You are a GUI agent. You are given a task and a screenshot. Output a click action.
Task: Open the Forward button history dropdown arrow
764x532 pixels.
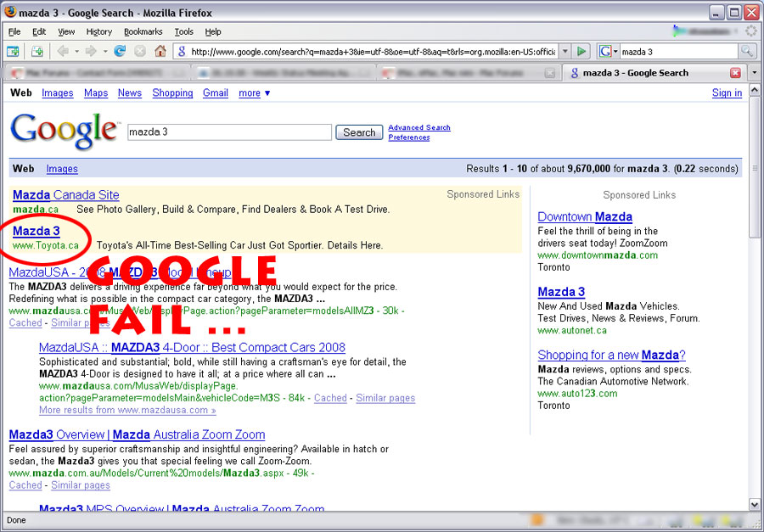pos(104,51)
